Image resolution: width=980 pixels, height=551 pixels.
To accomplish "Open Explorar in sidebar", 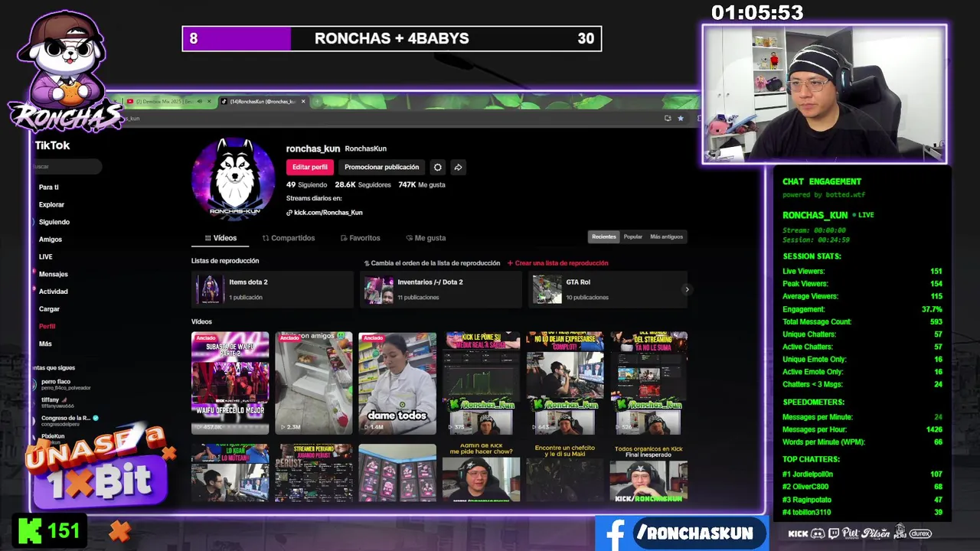I will 51,205.
